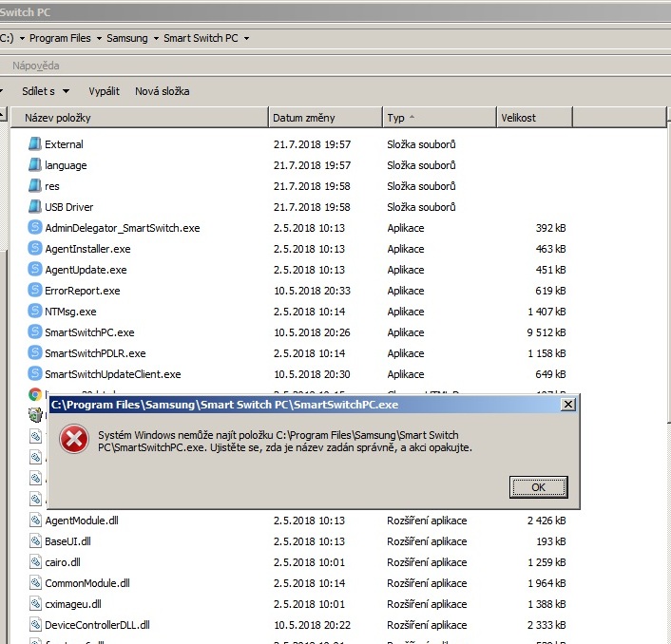Sort by Velikost column header
This screenshot has width=671, height=644.
(534, 118)
